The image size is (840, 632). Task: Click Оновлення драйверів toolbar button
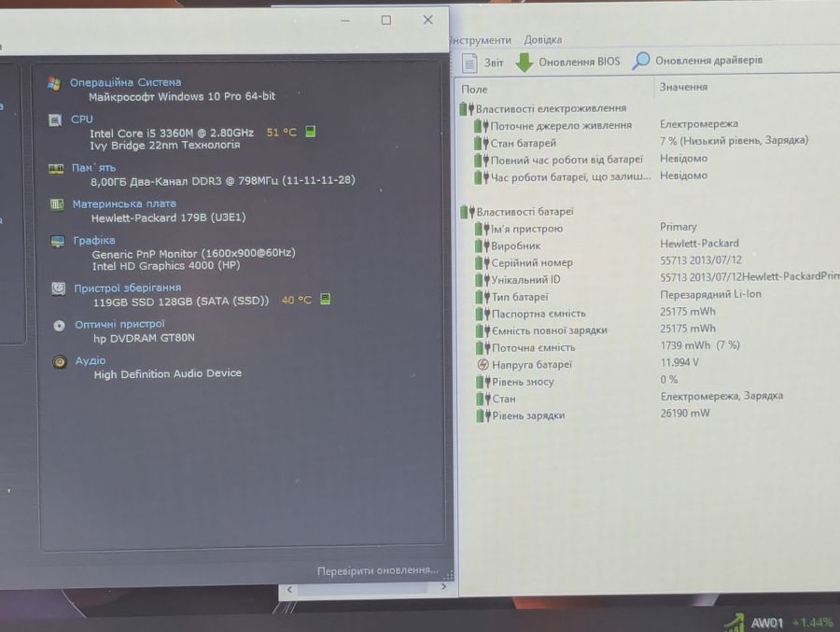(697, 61)
